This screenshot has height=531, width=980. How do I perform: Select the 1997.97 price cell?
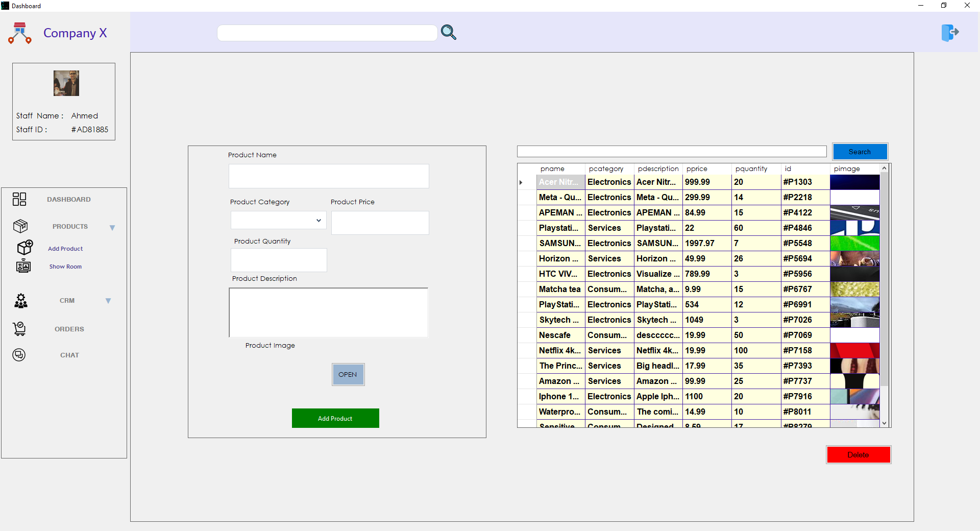[x=706, y=244]
